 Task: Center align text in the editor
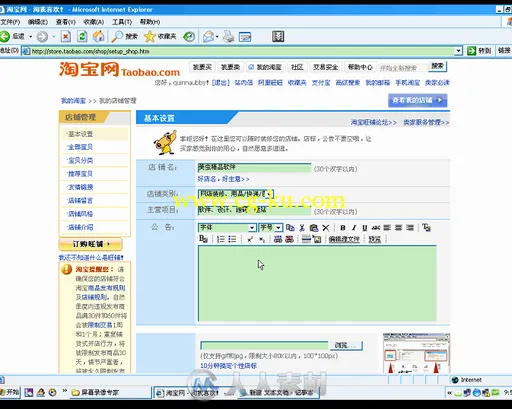point(398,228)
